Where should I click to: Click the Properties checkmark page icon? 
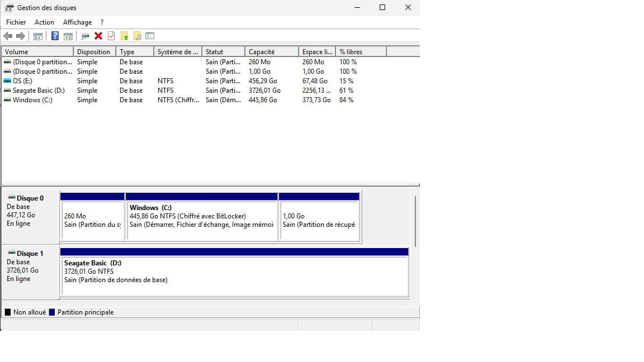click(111, 36)
